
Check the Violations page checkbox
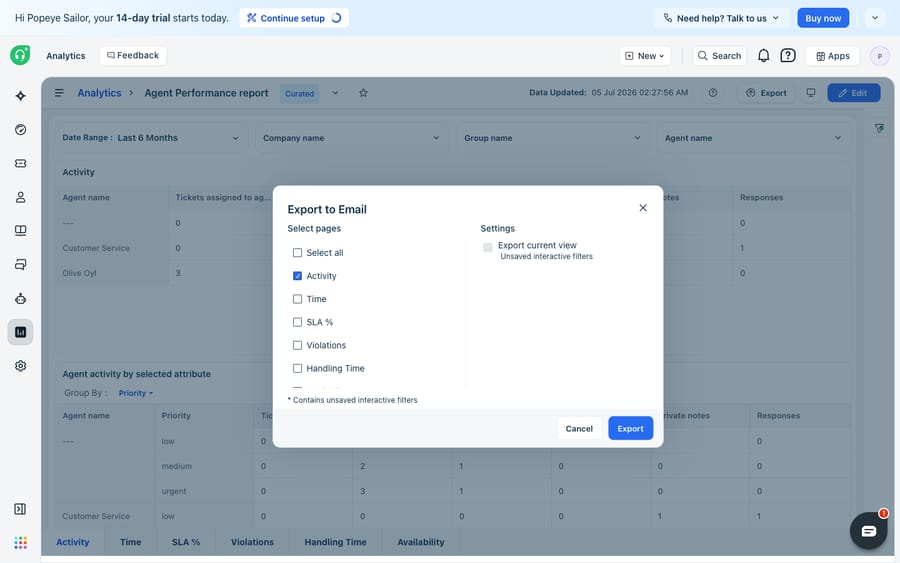click(x=297, y=345)
